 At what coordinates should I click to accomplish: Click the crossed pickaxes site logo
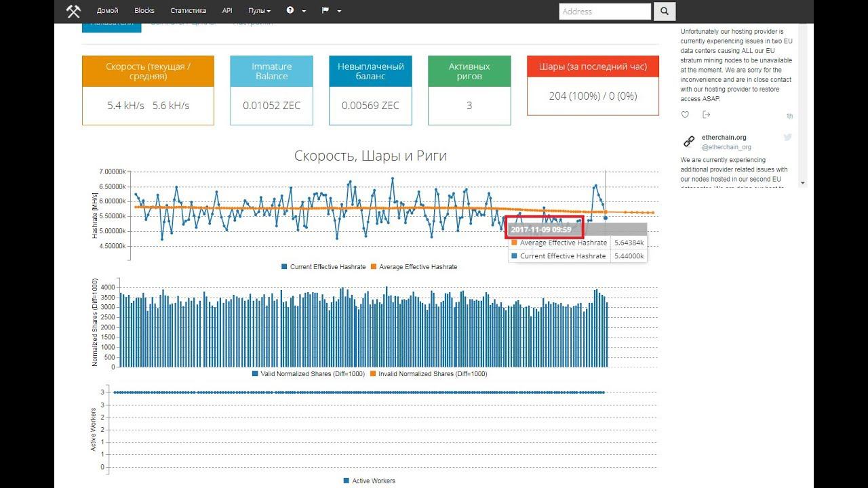73,11
